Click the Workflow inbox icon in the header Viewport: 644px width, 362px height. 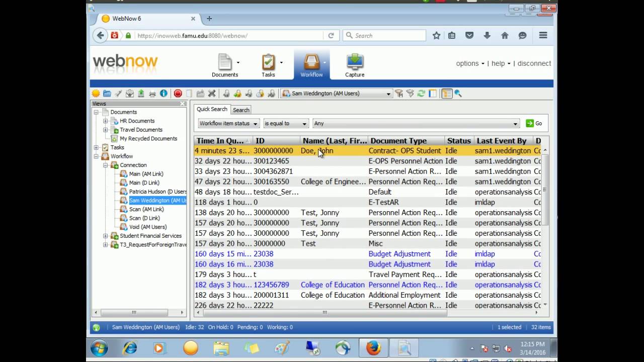point(311,62)
